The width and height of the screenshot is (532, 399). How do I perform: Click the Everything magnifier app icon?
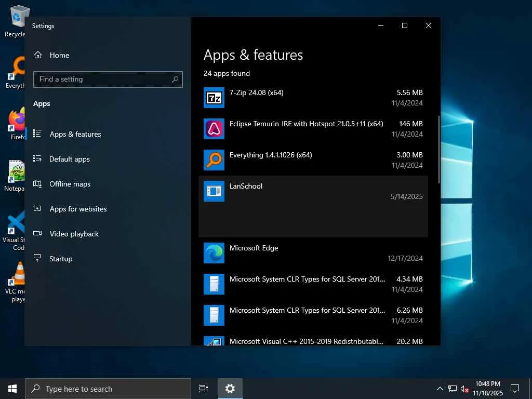(214, 160)
